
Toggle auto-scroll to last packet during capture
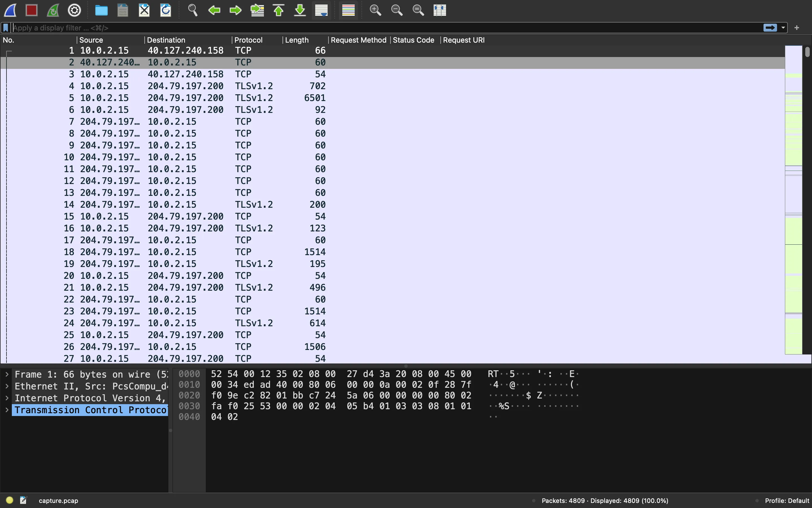coord(321,10)
